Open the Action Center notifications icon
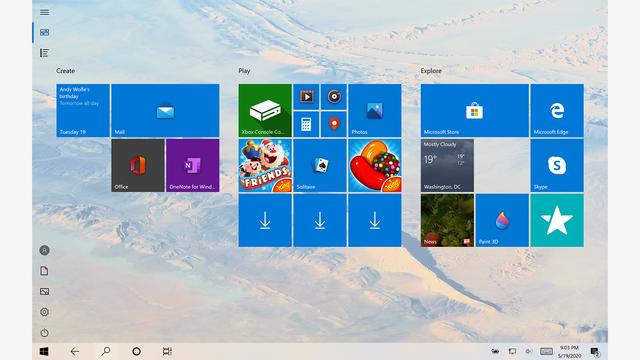640x360 pixels. [x=595, y=352]
